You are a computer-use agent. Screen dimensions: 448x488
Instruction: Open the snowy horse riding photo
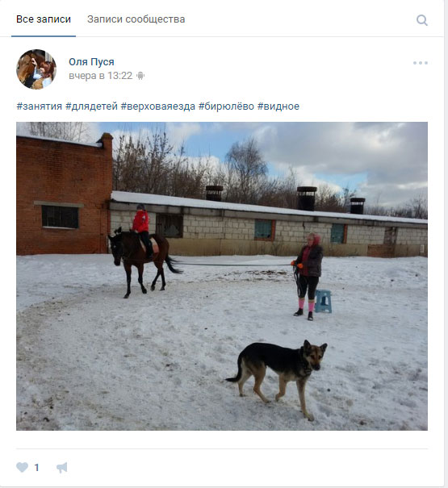tap(222, 276)
